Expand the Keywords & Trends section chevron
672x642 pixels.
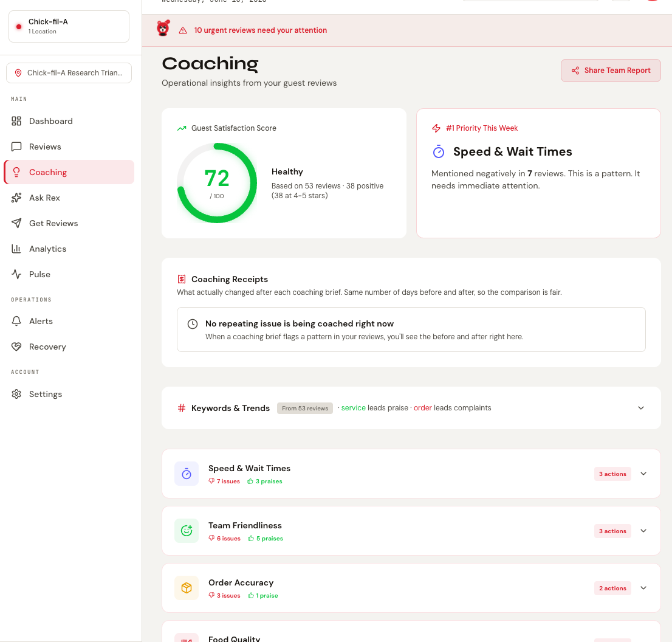tap(641, 408)
